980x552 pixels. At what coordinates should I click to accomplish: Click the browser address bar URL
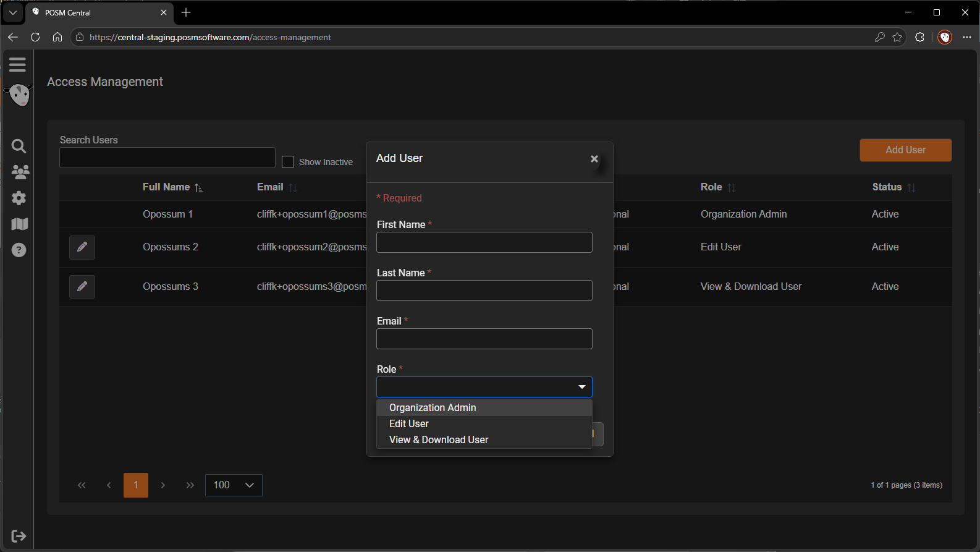tap(210, 37)
